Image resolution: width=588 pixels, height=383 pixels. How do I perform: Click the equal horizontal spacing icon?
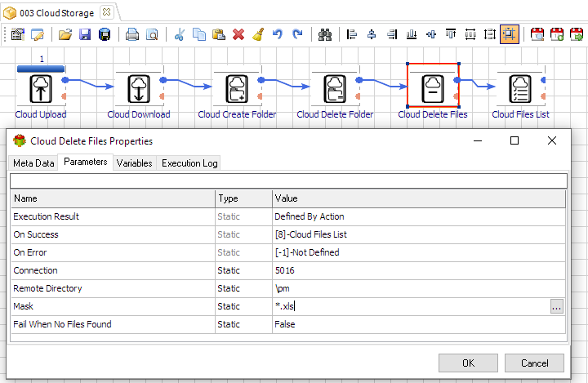[470, 34]
